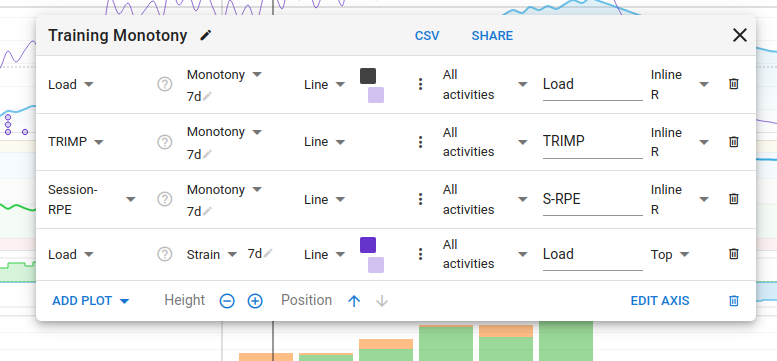
Task: Delete the whole chart using bottom trash icon
Action: (x=734, y=301)
